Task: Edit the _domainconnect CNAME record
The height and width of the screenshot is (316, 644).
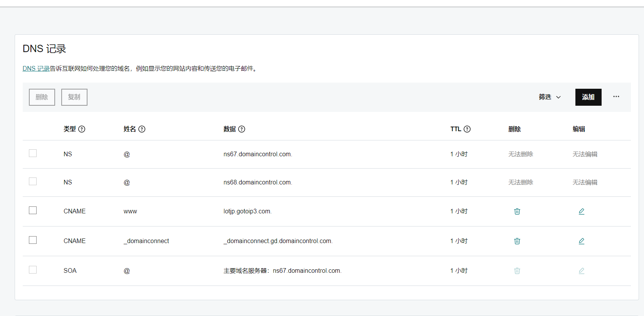Action: [581, 241]
